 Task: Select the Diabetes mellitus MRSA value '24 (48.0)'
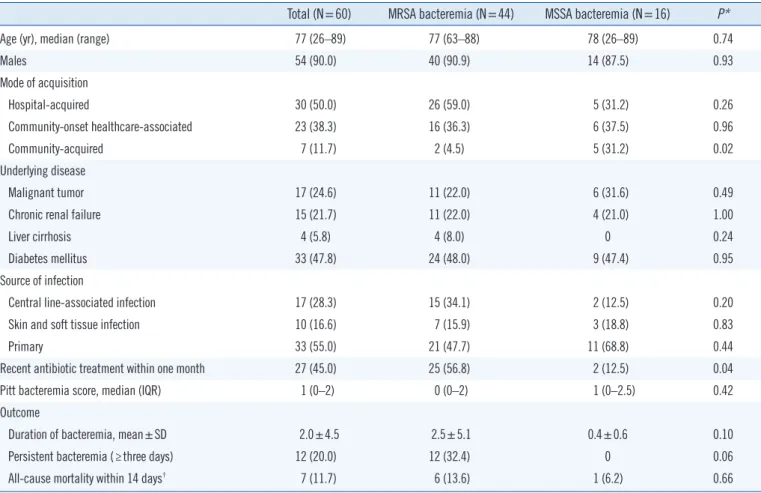click(x=449, y=259)
